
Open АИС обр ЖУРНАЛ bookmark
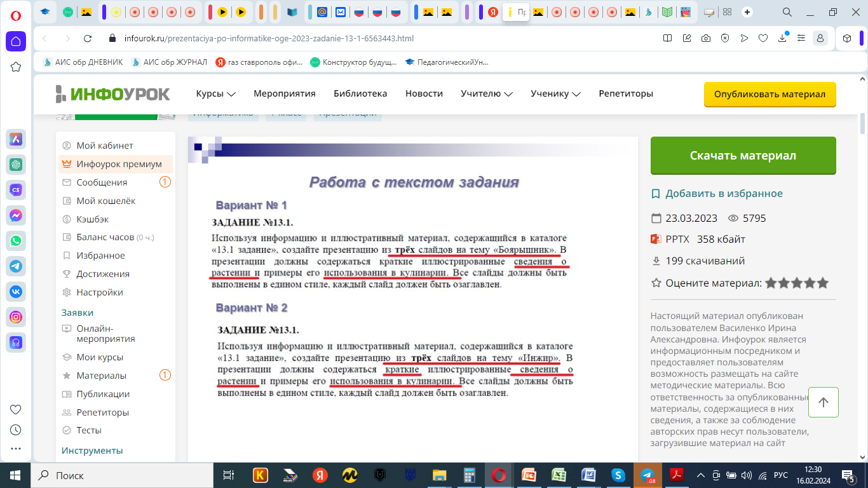pyautogui.click(x=169, y=62)
